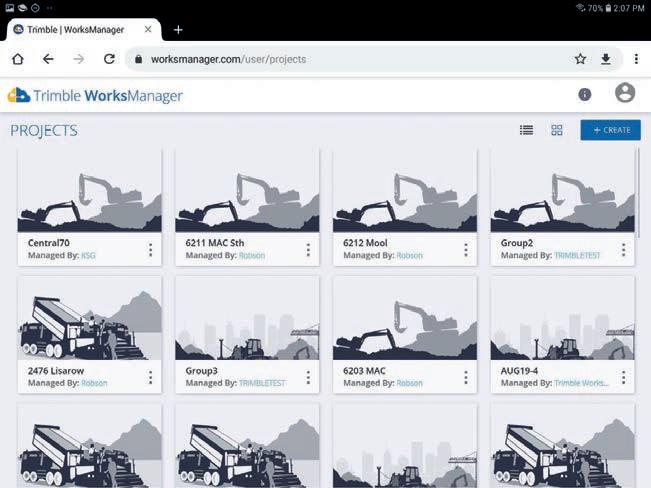Screen dimensions: 651x488
Task: Click the TRIMBLETEST link on Group3
Action: click(x=262, y=383)
